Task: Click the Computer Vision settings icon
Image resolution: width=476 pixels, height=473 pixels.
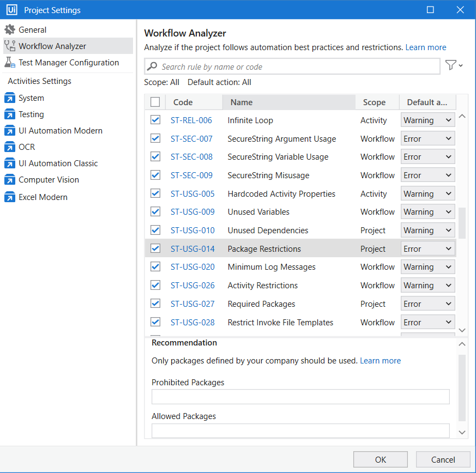Action: (10, 180)
